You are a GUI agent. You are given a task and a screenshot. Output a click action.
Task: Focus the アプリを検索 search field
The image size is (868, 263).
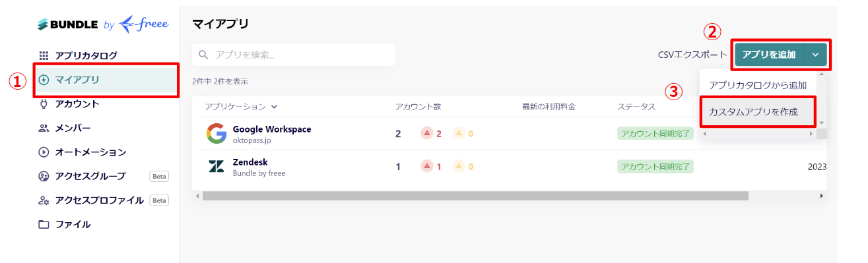pyautogui.click(x=294, y=55)
